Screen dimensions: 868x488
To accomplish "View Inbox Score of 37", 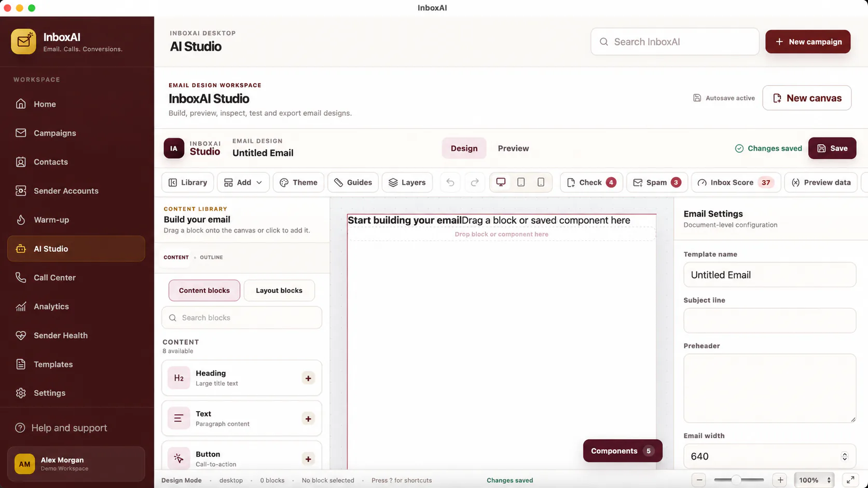I will (x=736, y=182).
